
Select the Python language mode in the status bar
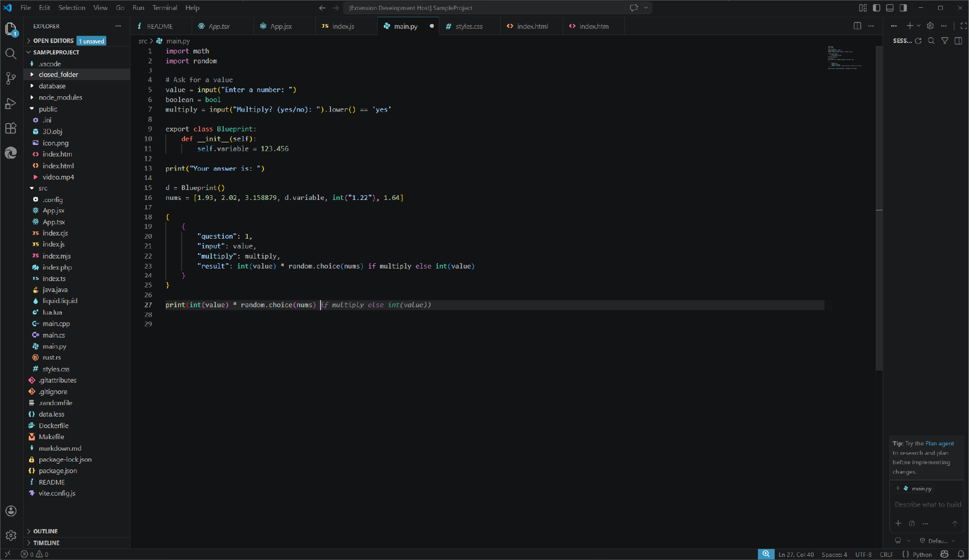[923, 554]
